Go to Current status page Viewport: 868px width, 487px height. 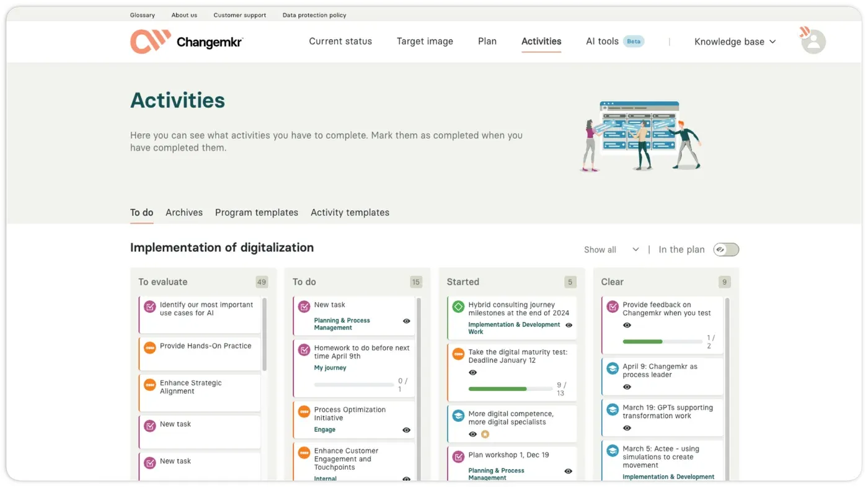coord(340,42)
